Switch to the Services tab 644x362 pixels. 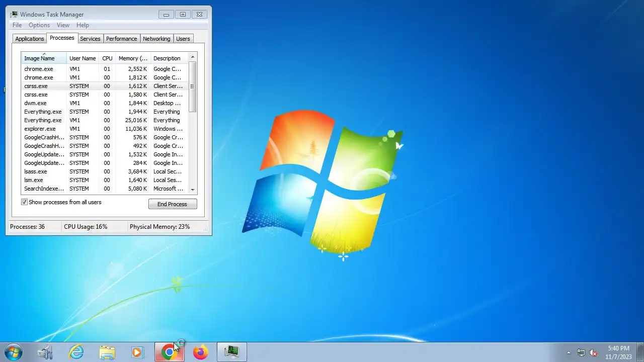90,39
